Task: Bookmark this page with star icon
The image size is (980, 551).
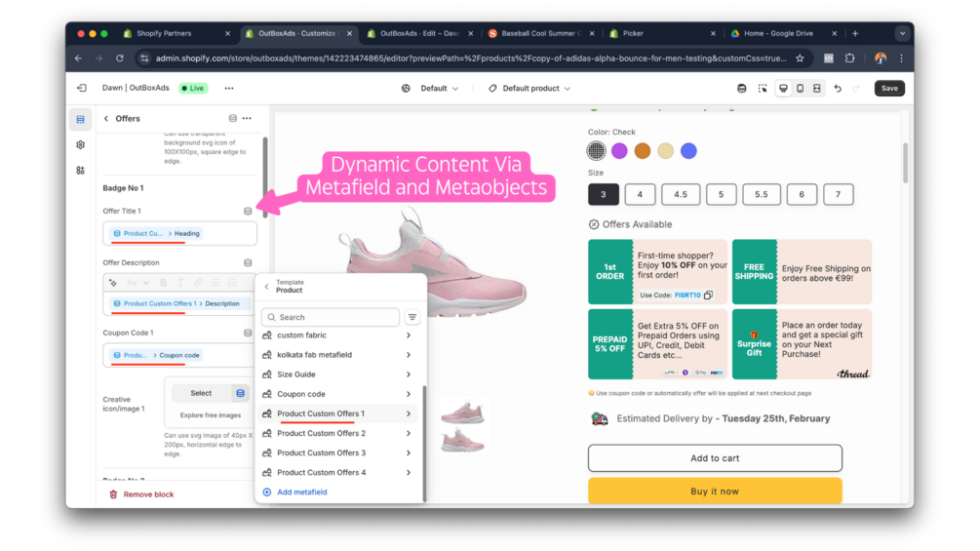Action: [x=800, y=59]
